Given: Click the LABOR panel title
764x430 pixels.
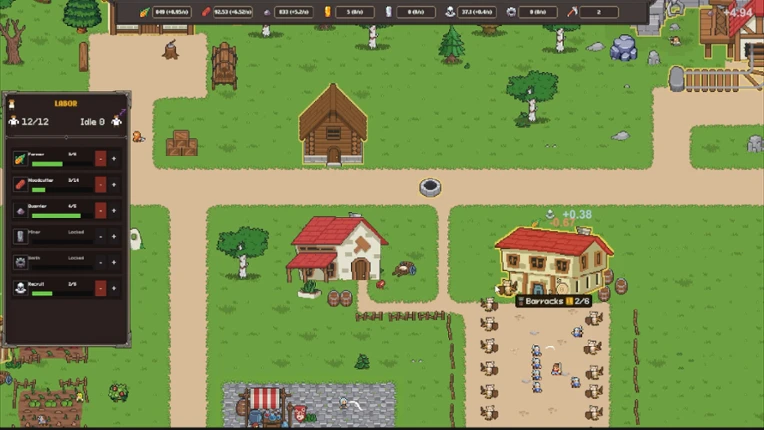Looking at the screenshot, I should coord(66,103).
